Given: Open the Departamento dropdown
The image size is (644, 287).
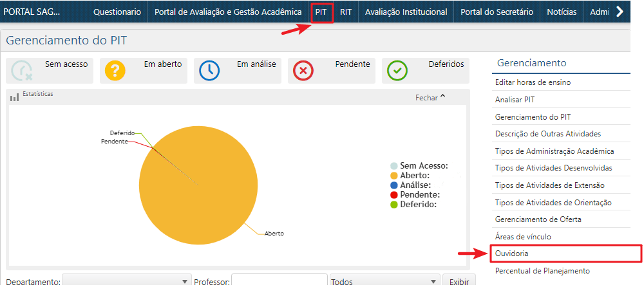Looking at the screenshot, I should (127, 282).
